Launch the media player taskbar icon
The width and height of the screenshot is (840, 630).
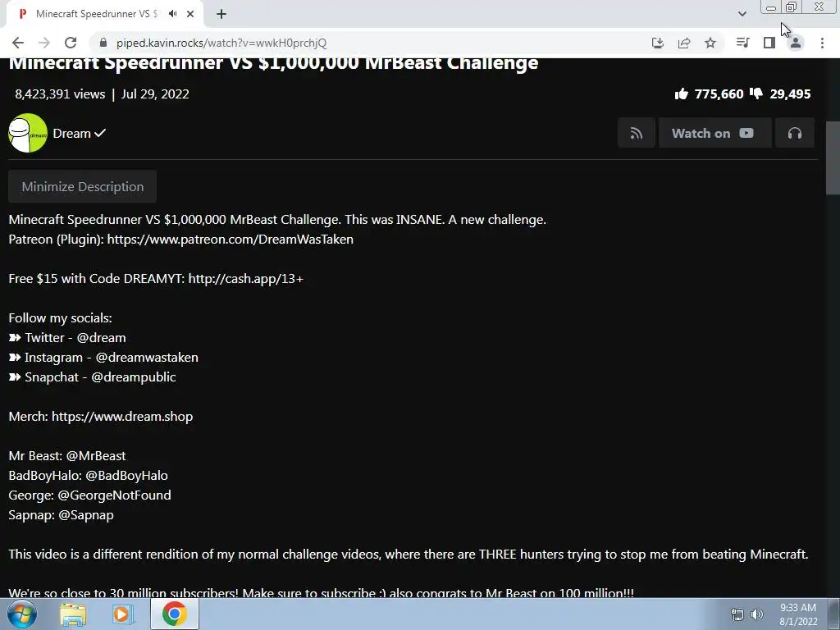click(123, 614)
